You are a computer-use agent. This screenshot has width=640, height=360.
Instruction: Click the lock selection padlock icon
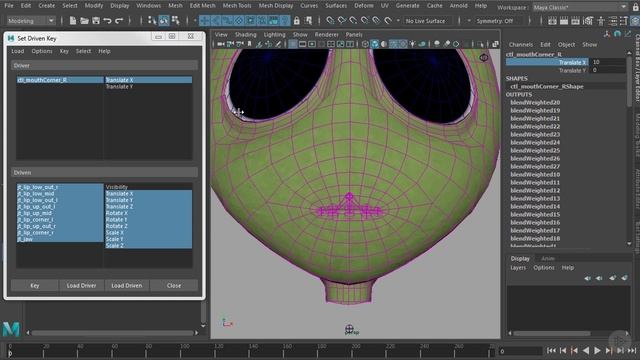(x=297, y=20)
